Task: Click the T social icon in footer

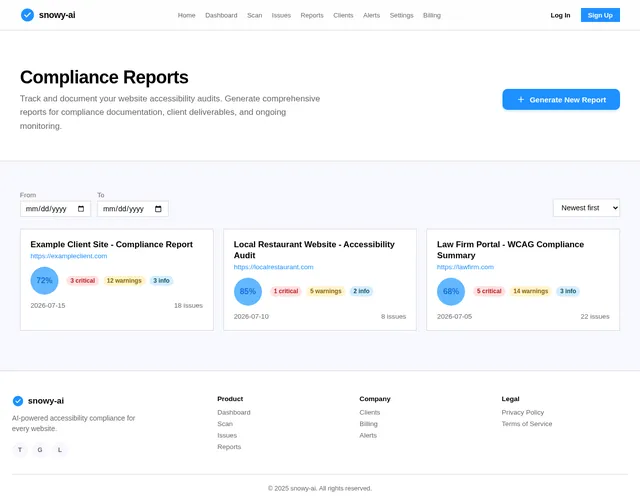Action: click(x=20, y=450)
